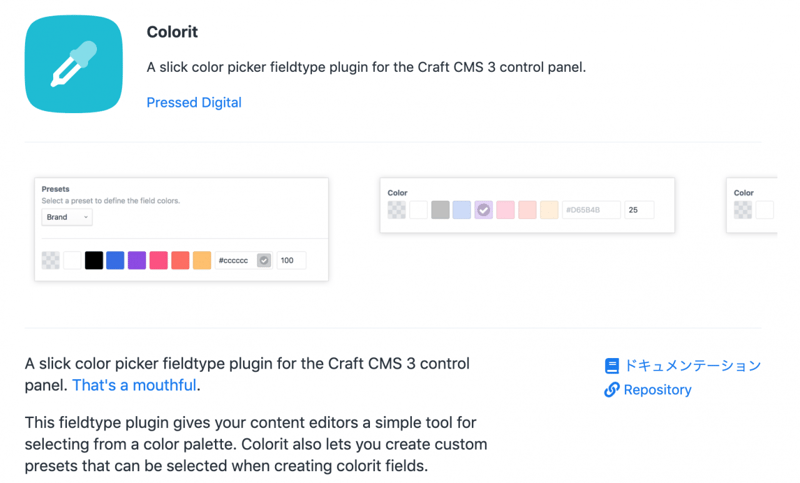Select the black swatch in Presets panel

(94, 260)
